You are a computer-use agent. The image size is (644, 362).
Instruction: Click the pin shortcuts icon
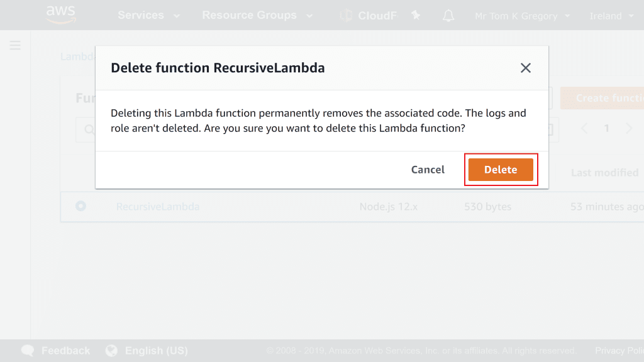coord(416,16)
